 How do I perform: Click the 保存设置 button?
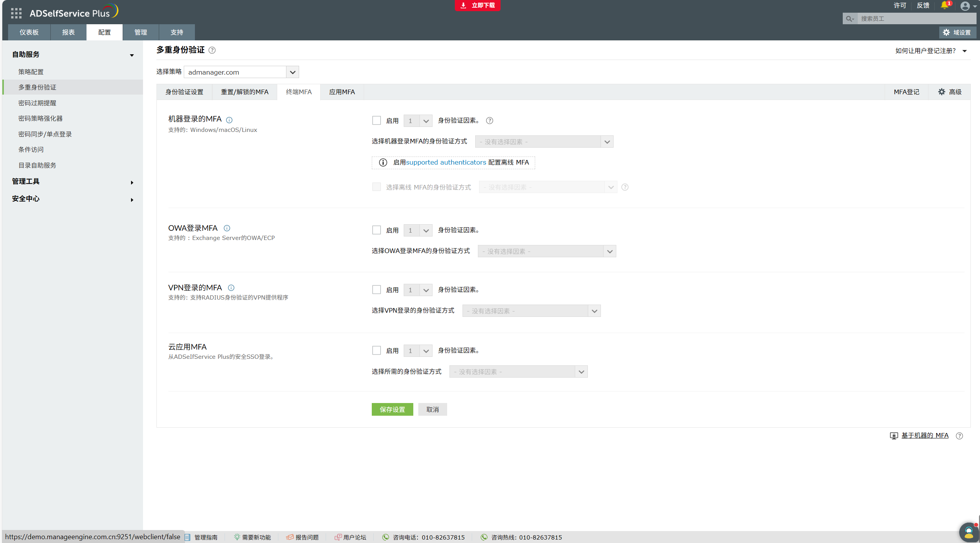coord(392,409)
